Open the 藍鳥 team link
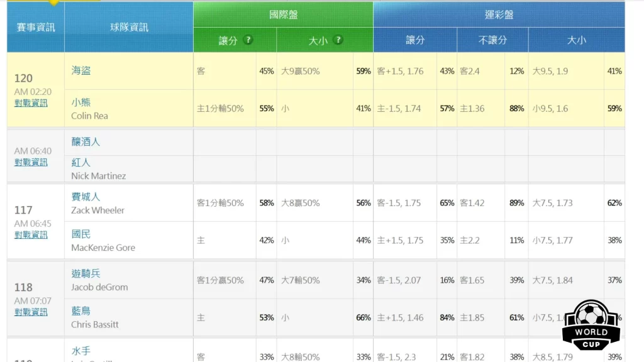The height and width of the screenshot is (362, 644). [80, 311]
